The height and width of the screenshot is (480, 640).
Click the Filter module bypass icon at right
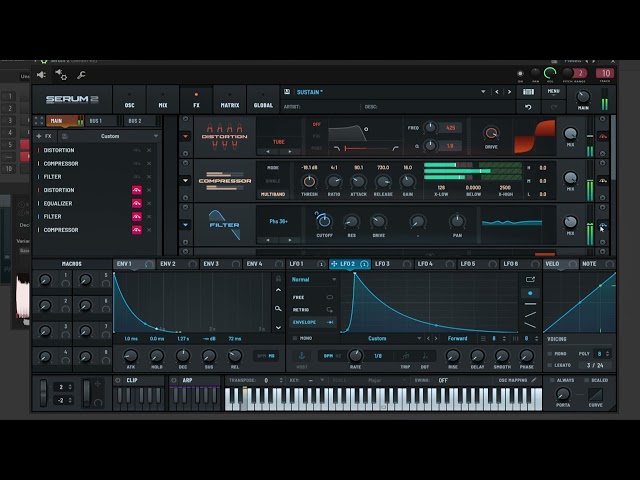pos(603,225)
